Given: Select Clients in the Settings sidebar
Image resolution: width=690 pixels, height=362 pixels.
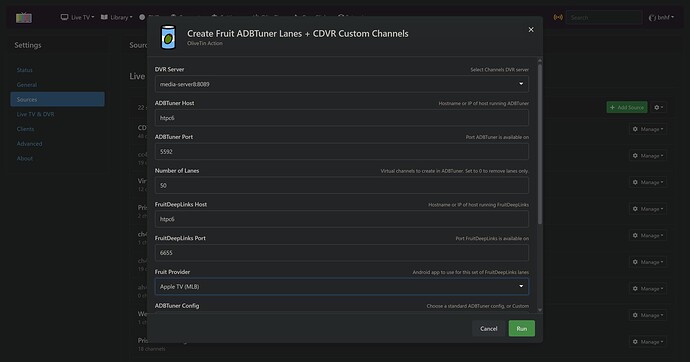Looking at the screenshot, I should (x=25, y=129).
